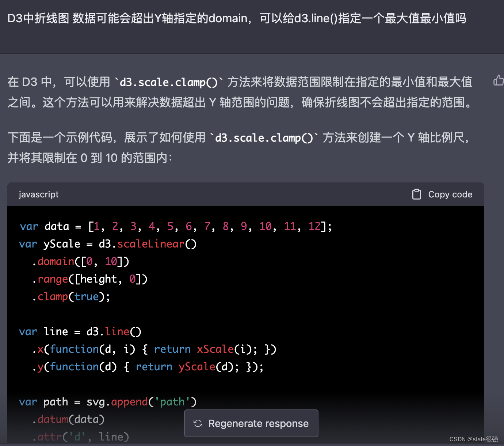Click the code line 'var yScale = d3.scaleLinear()'
Image resolution: width=504 pixels, height=446 pixels.
108,244
